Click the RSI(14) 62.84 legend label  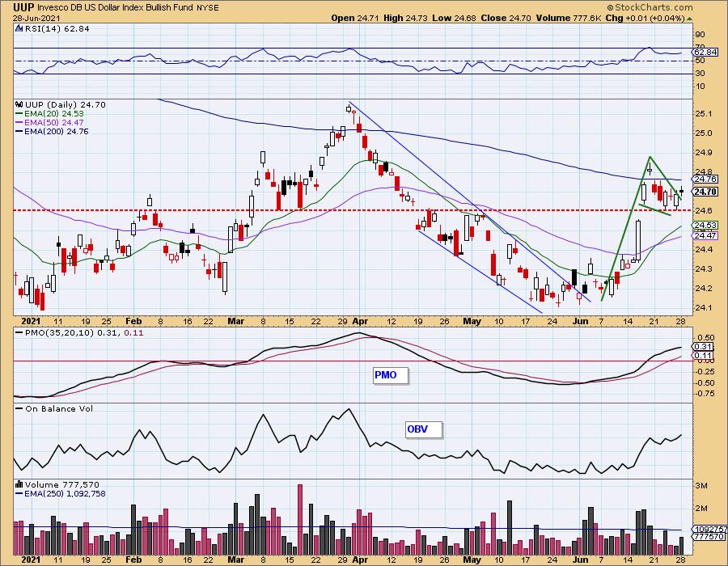click(57, 28)
